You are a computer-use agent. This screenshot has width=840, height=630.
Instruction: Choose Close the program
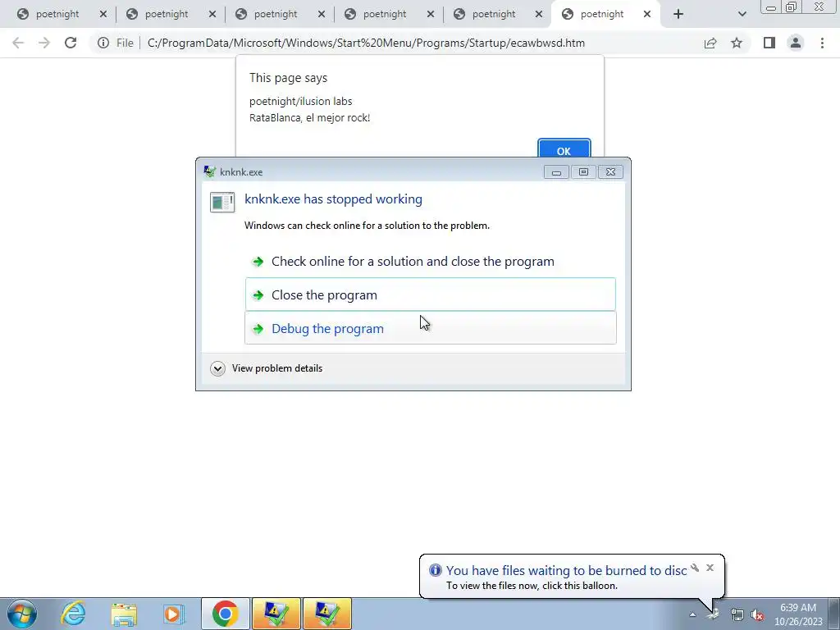coord(430,294)
